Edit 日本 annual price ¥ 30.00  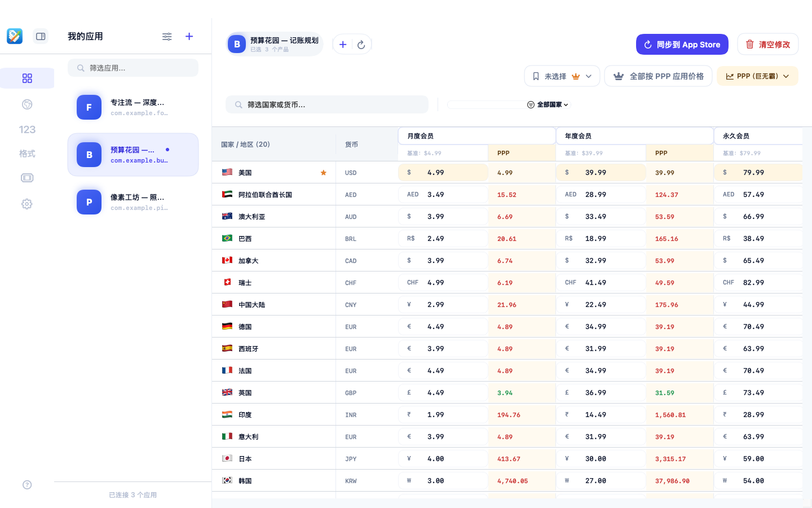click(601, 459)
